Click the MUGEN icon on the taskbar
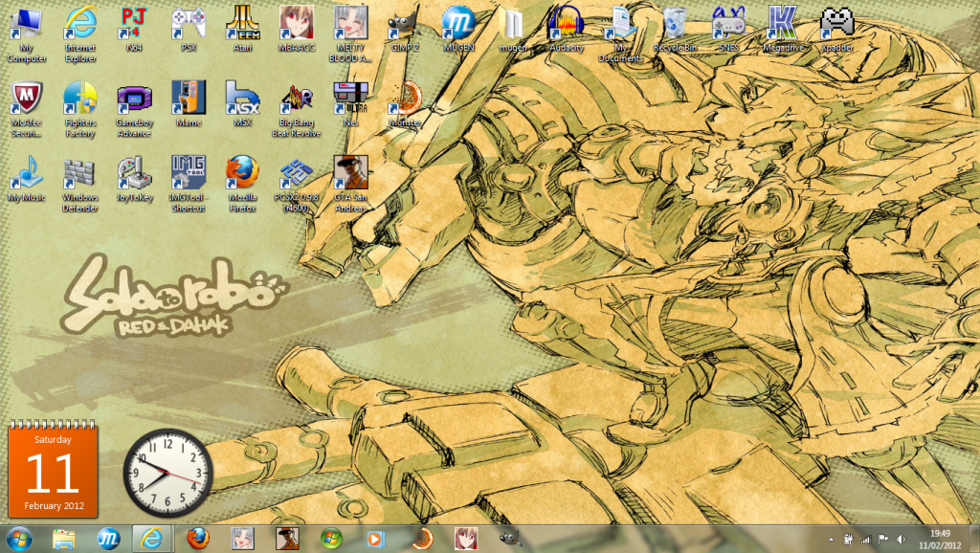This screenshot has height=553, width=980. pos(108,539)
